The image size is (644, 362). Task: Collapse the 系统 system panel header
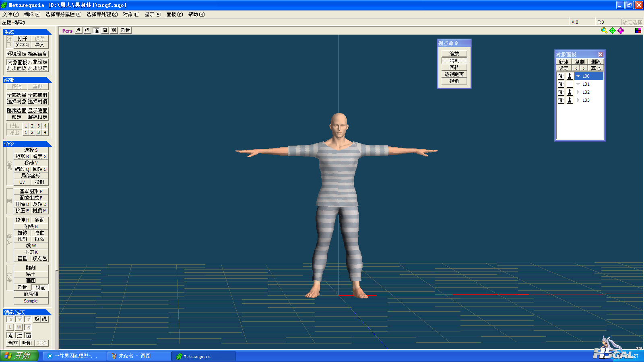[27, 32]
